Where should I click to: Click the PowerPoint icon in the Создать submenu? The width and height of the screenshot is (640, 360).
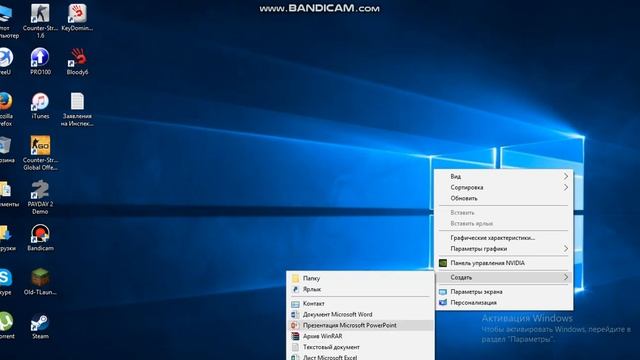(295, 325)
